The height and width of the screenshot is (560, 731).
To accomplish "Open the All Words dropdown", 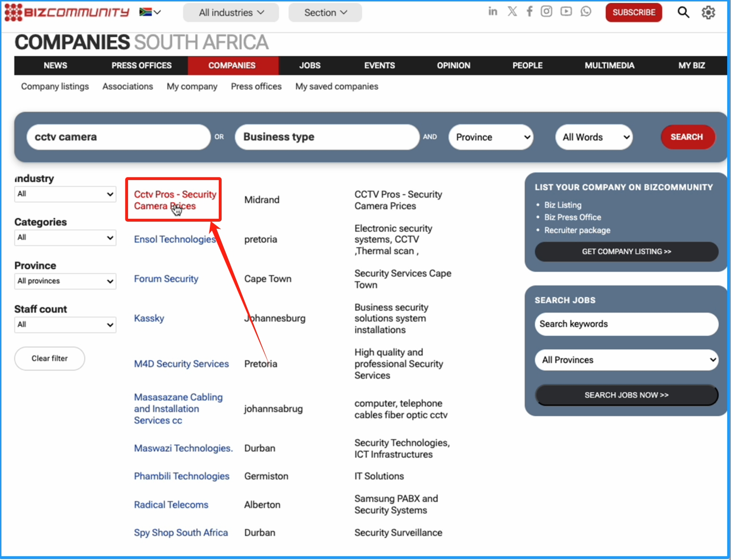I will click(x=594, y=137).
